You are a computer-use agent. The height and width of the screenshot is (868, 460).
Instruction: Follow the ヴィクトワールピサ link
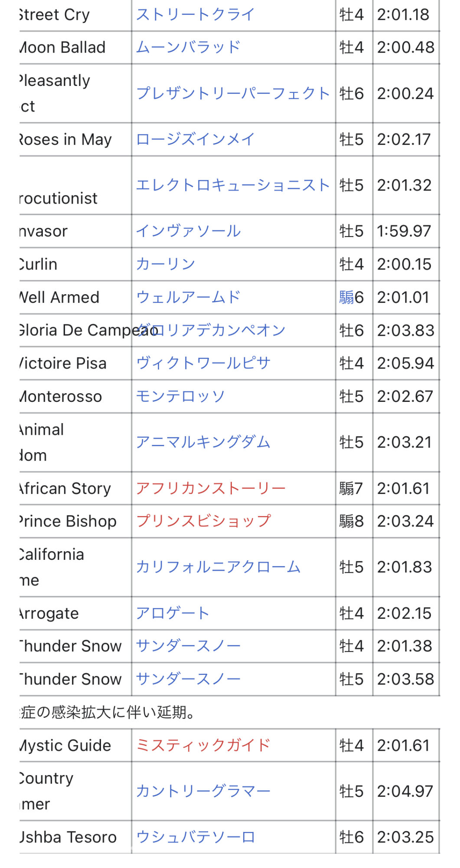click(x=203, y=363)
